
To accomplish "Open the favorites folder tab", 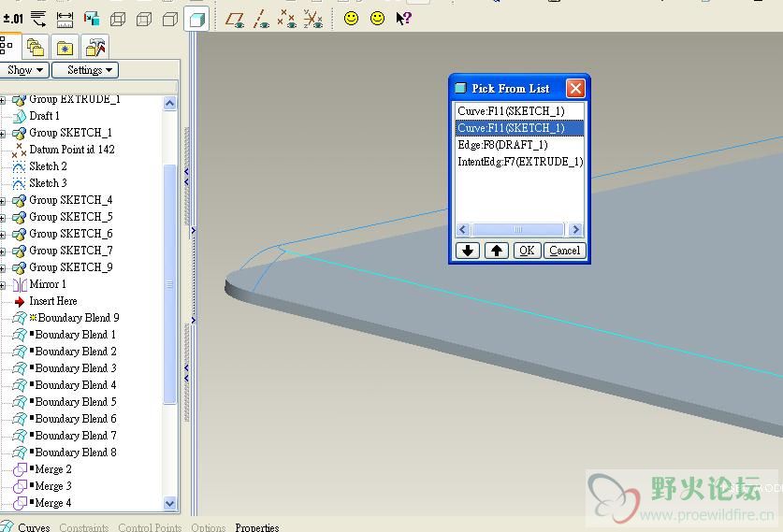I will point(65,48).
